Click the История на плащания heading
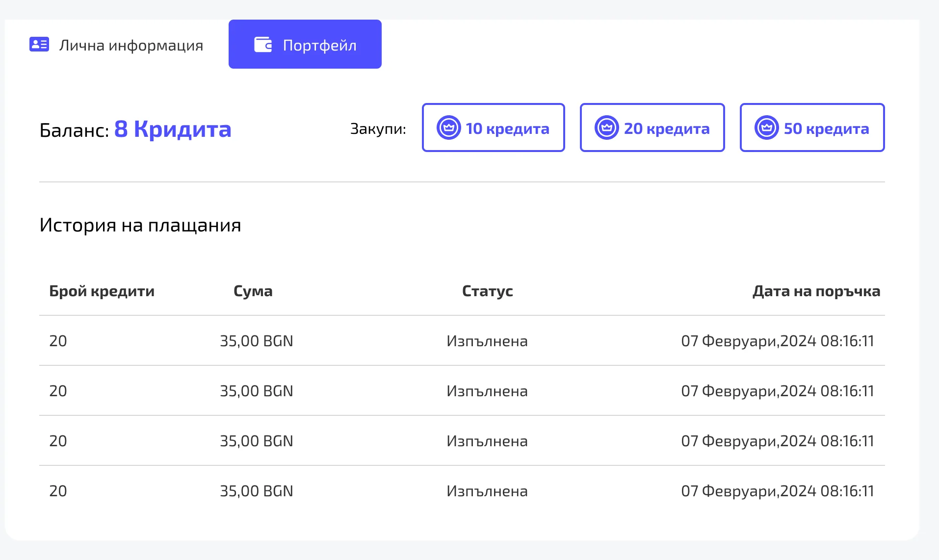Screen dimensions: 939x560 click(140, 225)
